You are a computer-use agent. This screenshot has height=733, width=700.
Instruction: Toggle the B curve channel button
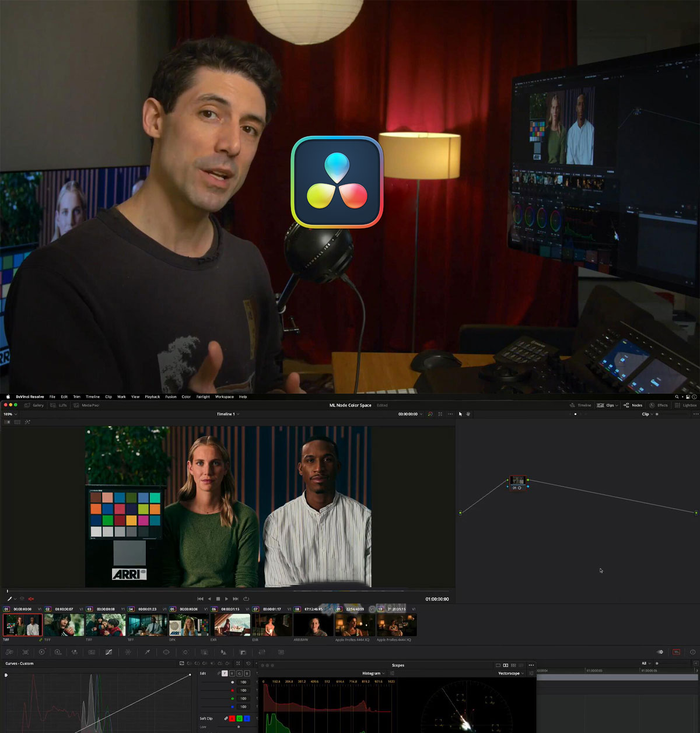pos(247,674)
